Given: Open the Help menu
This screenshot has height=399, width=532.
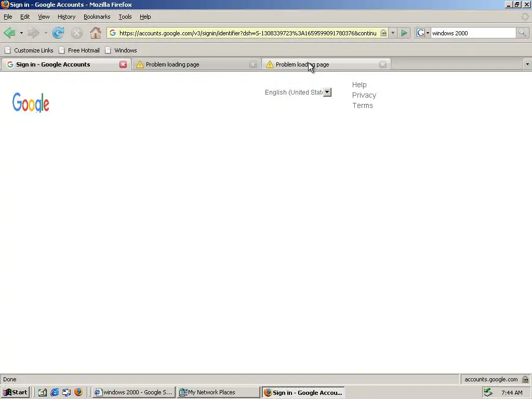Looking at the screenshot, I should [145, 17].
